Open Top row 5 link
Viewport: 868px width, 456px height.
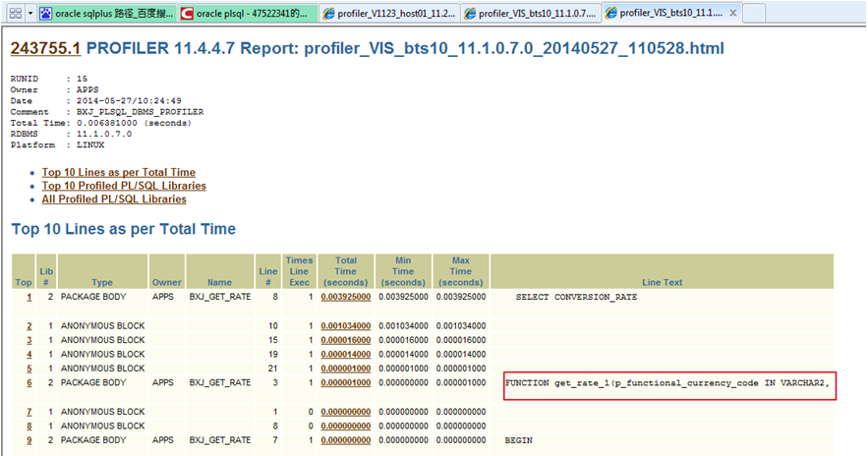click(29, 369)
